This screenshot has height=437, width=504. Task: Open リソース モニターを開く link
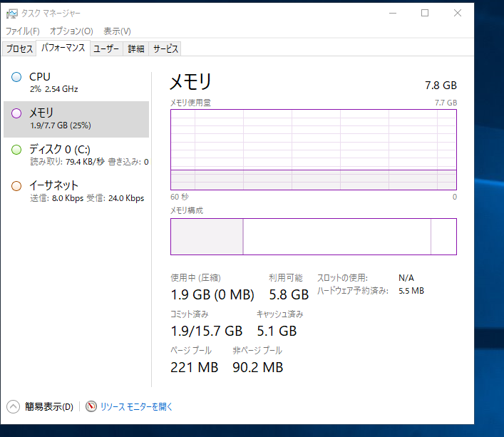click(136, 407)
